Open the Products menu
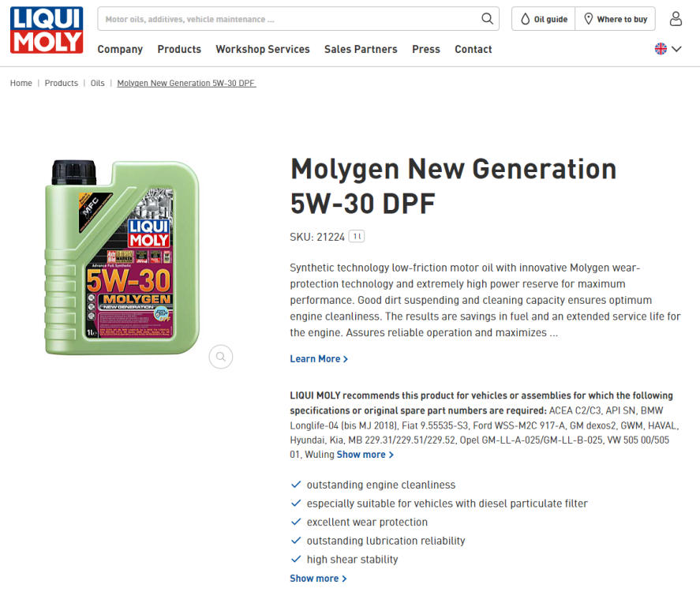 coord(179,49)
